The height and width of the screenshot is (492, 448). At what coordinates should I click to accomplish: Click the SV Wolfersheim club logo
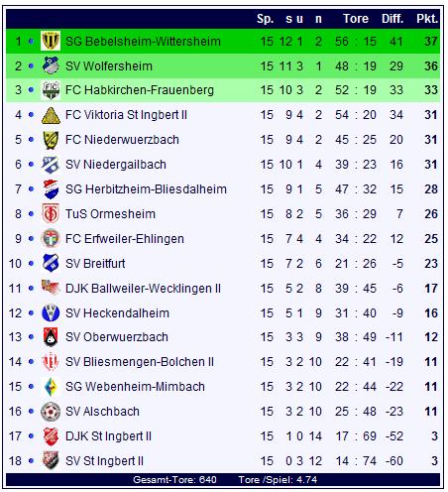click(x=51, y=65)
